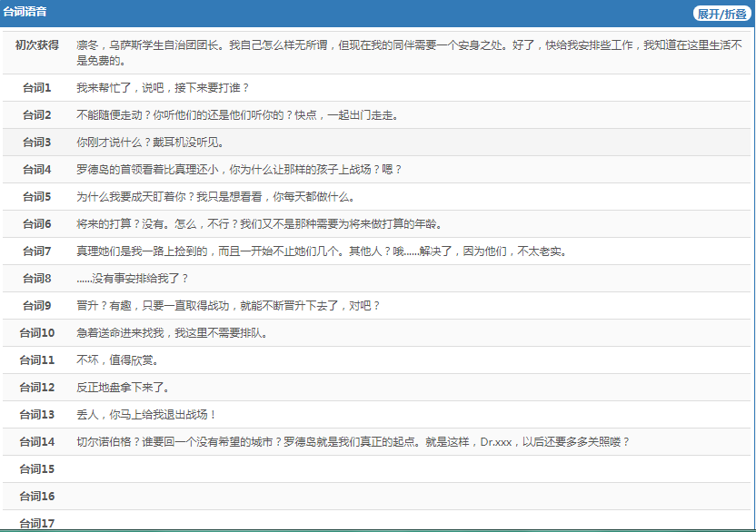
Task: Click the line 反正地盘拿下来了。
Action: [x=123, y=388]
